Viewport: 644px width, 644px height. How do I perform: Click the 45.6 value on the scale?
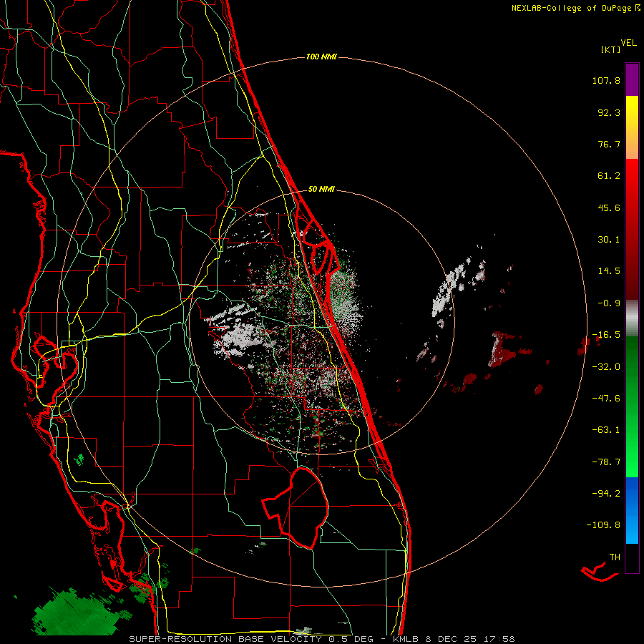(609, 208)
